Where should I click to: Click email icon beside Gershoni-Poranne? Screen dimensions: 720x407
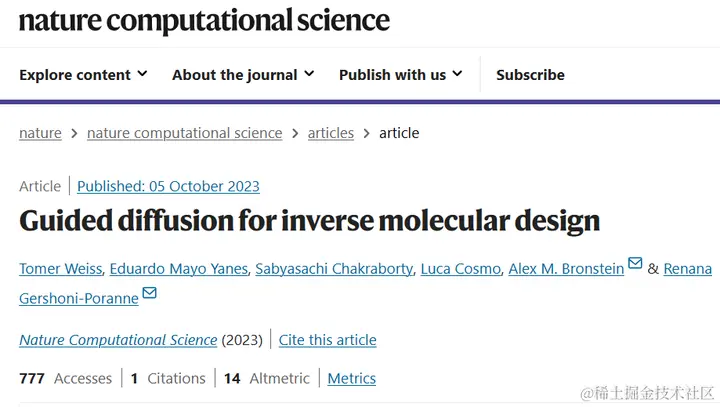(149, 293)
